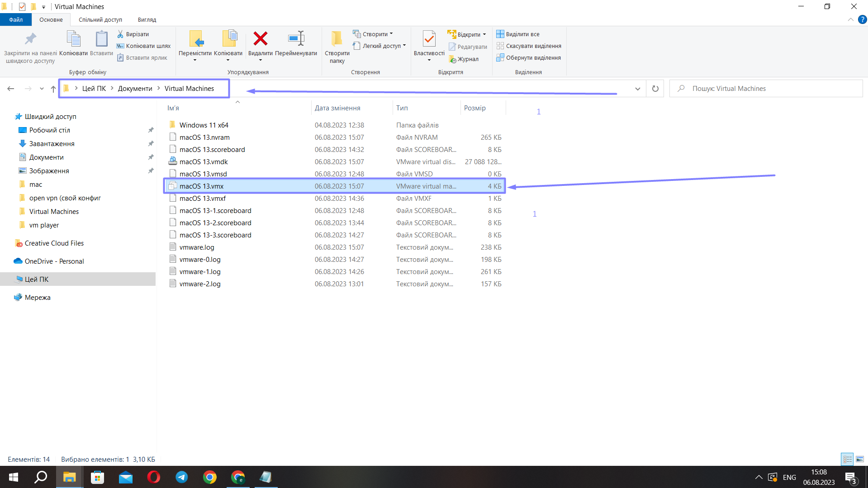Click the Вставити (Paste) clipboard icon
The image size is (868, 488).
(x=101, y=39)
